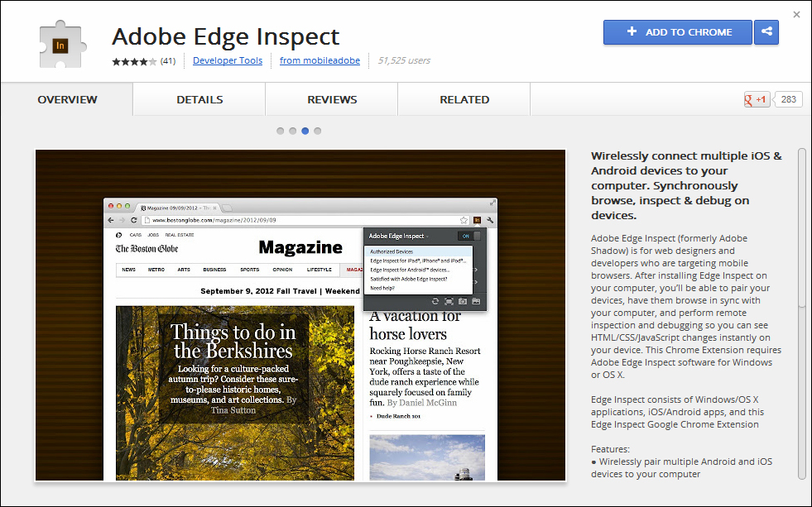Click OPINION in the Boston Globe nav bar
This screenshot has width=812, height=507.
point(282,270)
